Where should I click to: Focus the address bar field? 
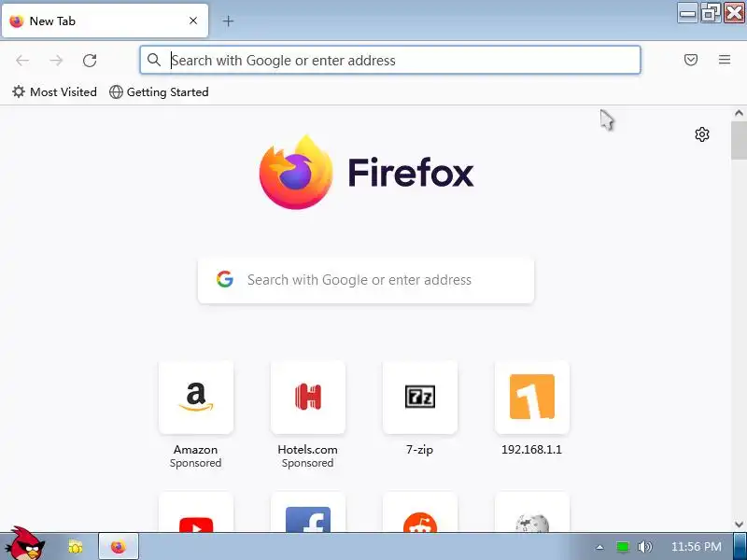389,60
